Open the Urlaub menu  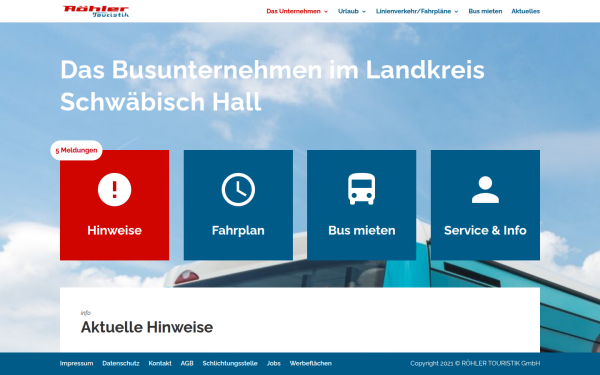[x=348, y=11]
